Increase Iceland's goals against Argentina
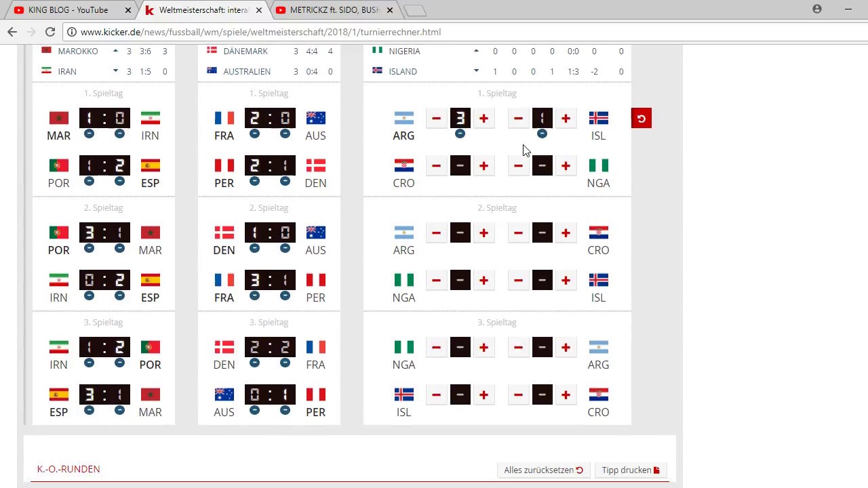868x488 pixels. click(x=566, y=119)
